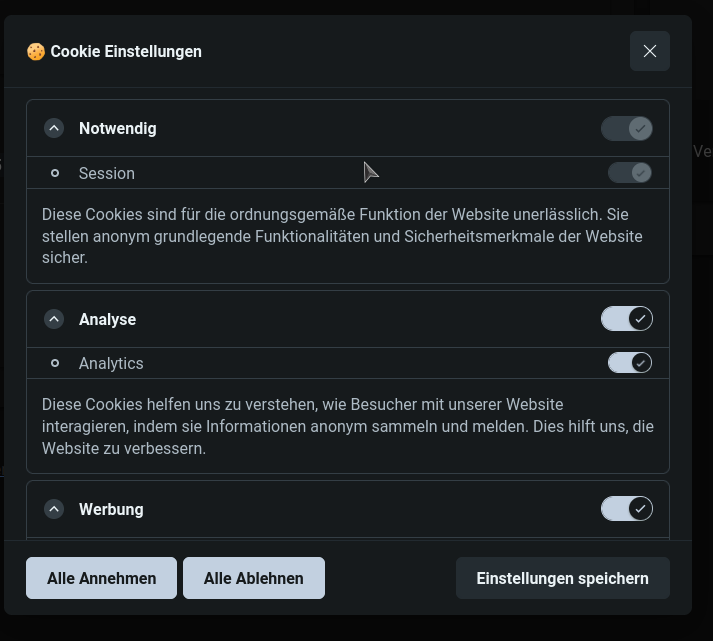Turn off the Analytics cookie switch
The image size is (713, 641).
click(629, 363)
